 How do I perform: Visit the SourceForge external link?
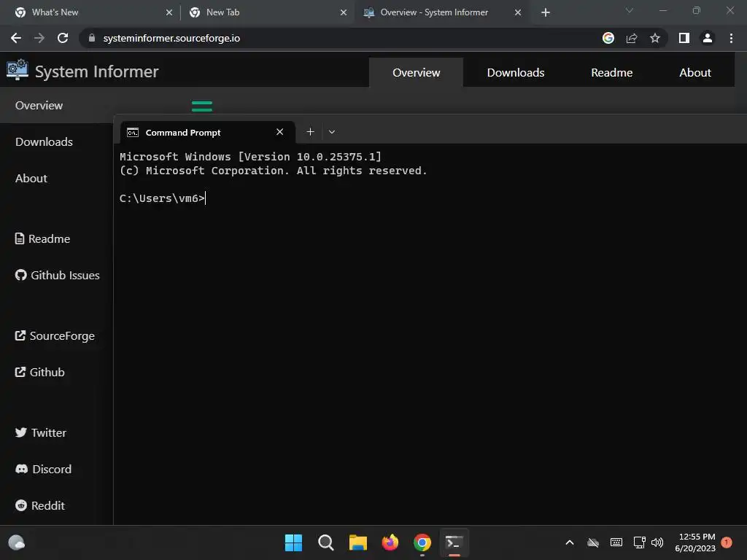pos(55,335)
